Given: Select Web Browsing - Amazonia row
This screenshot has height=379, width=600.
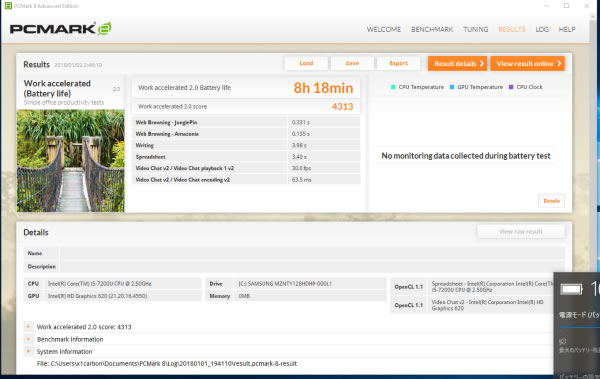Looking at the screenshot, I should pyautogui.click(x=246, y=134).
